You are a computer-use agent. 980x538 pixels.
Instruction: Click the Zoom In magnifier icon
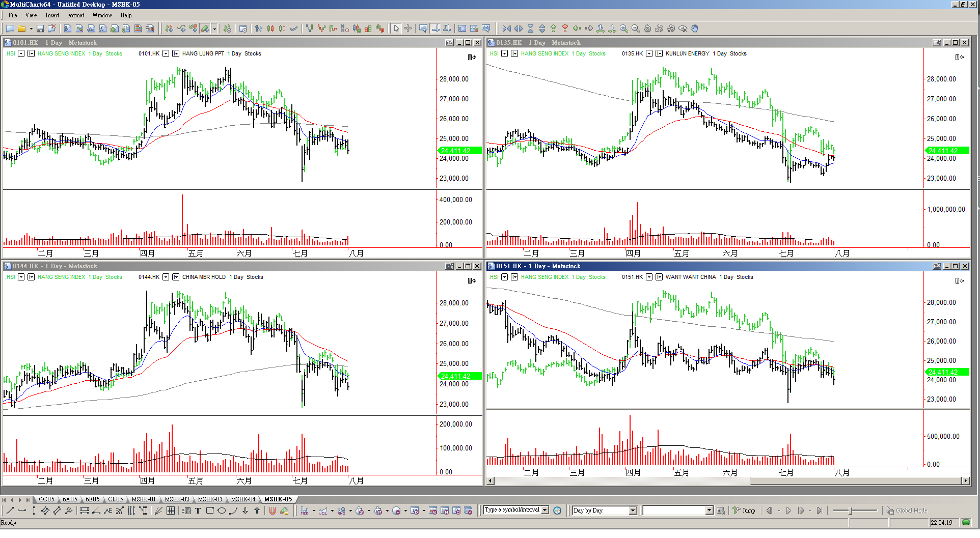coord(623,29)
